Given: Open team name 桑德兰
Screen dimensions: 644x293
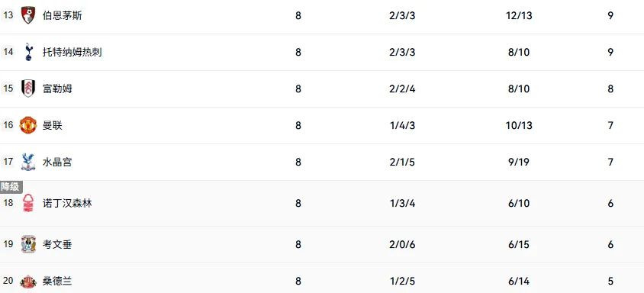Looking at the screenshot, I should pos(57,282).
